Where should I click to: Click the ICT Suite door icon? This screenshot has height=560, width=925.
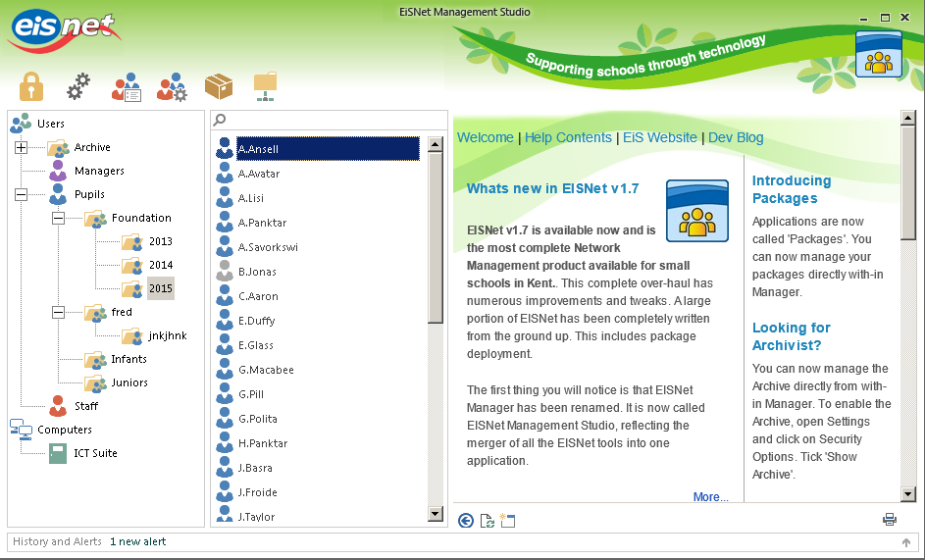58,453
